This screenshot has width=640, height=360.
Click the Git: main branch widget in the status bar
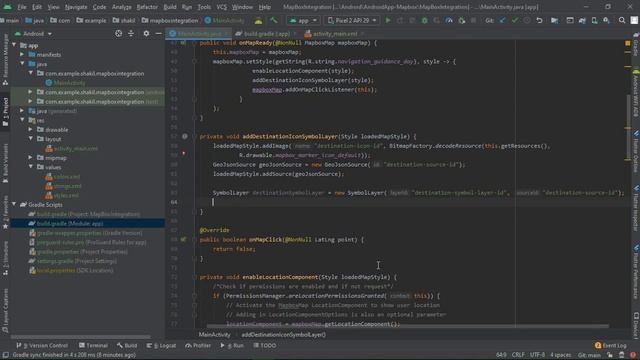click(x=589, y=355)
